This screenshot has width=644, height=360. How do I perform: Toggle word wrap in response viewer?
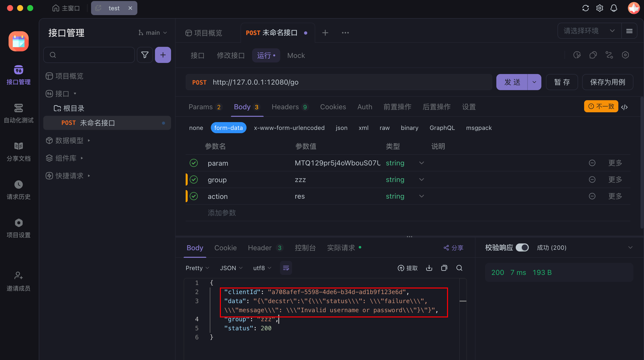click(286, 268)
